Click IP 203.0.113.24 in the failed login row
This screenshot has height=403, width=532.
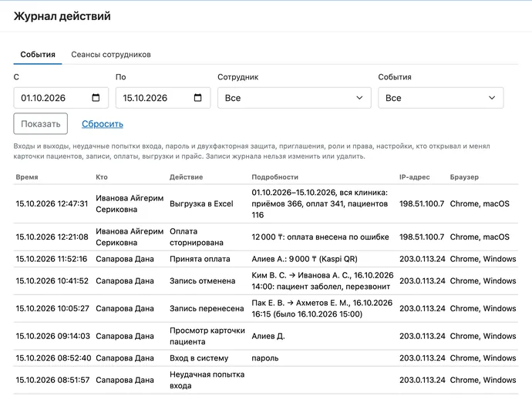(422, 381)
